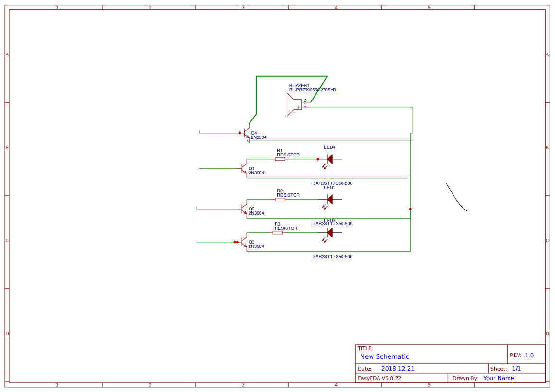The height and width of the screenshot is (392, 555).
Task: Click the 'R3' designator label
Action: (277, 224)
